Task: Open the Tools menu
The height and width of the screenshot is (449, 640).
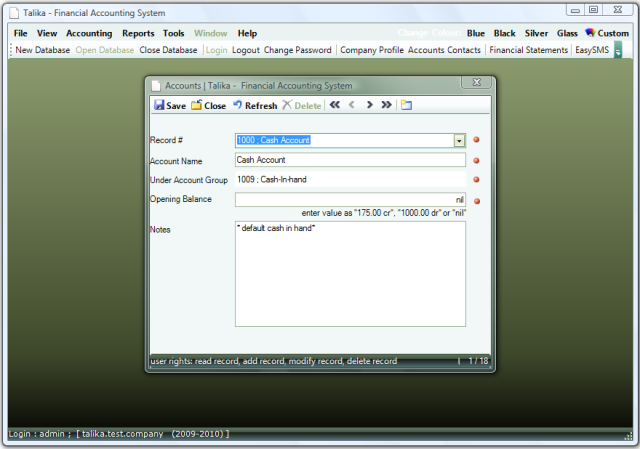Action: click(x=174, y=33)
